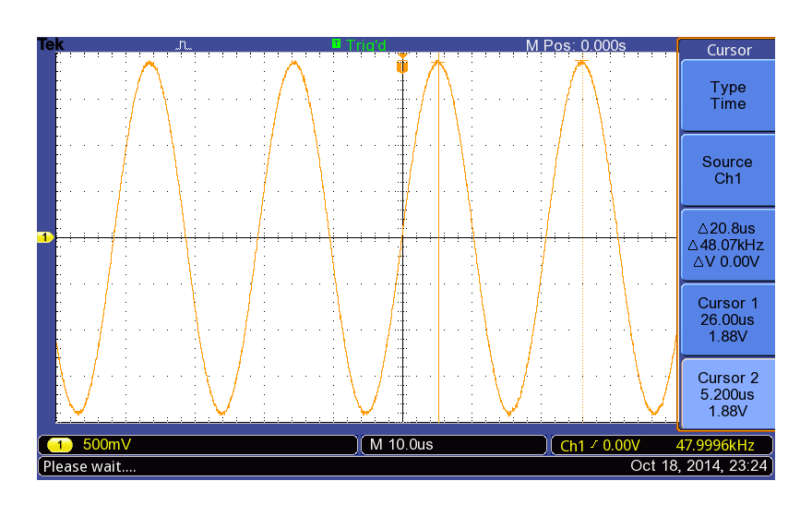Image resolution: width=812 pixels, height=517 pixels.
Task: Click the M 10.0us timebase readout
Action: (x=401, y=444)
